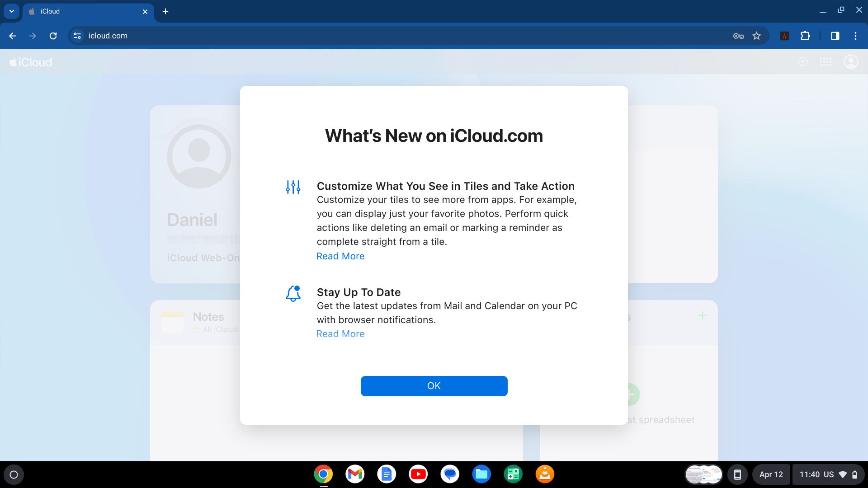
Task: Launch VLC media player from the shelf
Action: tap(544, 474)
